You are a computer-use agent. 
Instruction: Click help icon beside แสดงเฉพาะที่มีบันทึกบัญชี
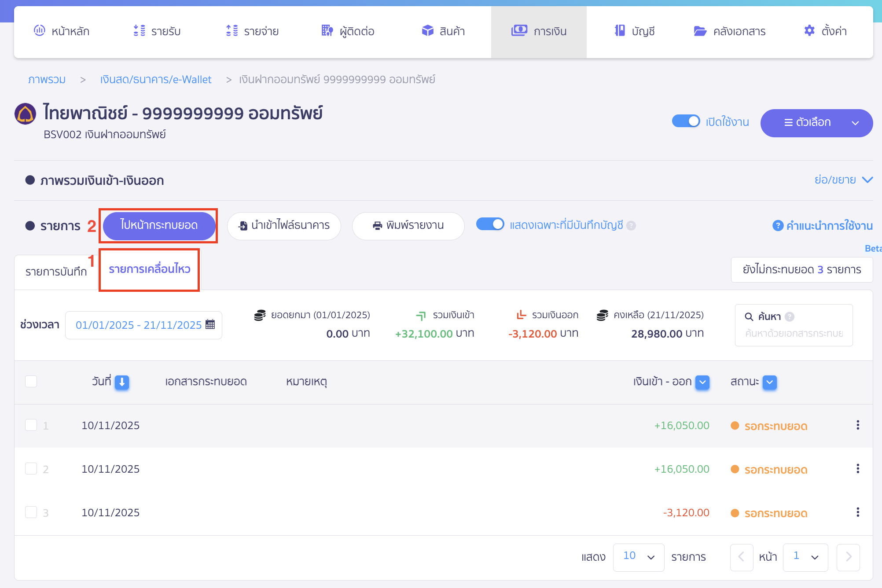(631, 226)
